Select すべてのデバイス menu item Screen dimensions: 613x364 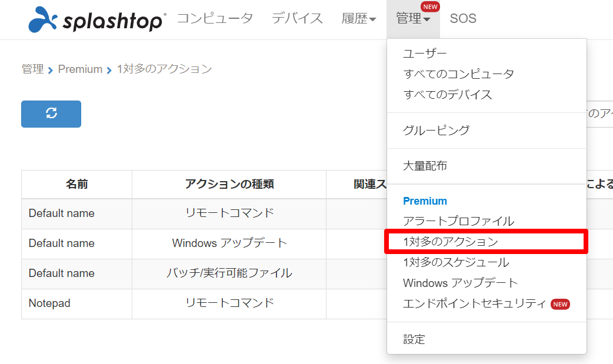(x=447, y=95)
